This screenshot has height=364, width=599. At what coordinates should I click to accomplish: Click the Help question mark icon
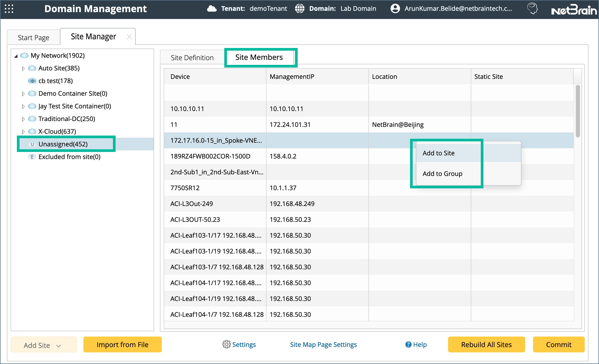pyautogui.click(x=408, y=344)
